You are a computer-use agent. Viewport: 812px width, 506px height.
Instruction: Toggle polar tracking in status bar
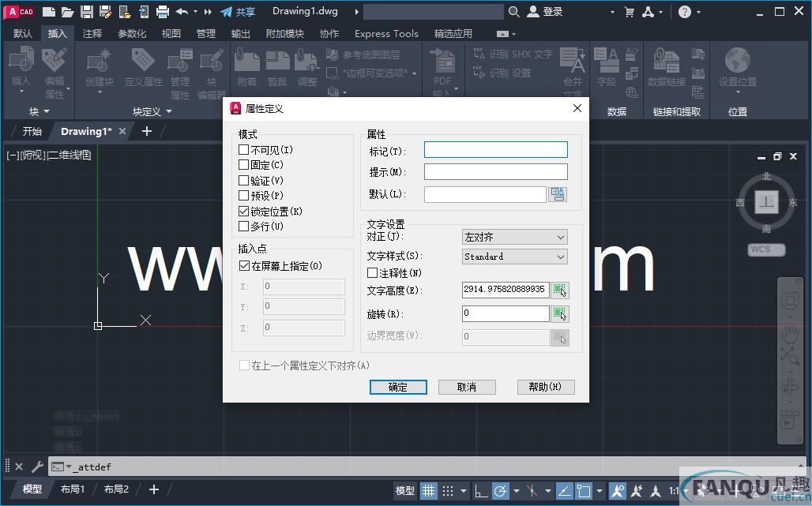(x=501, y=490)
